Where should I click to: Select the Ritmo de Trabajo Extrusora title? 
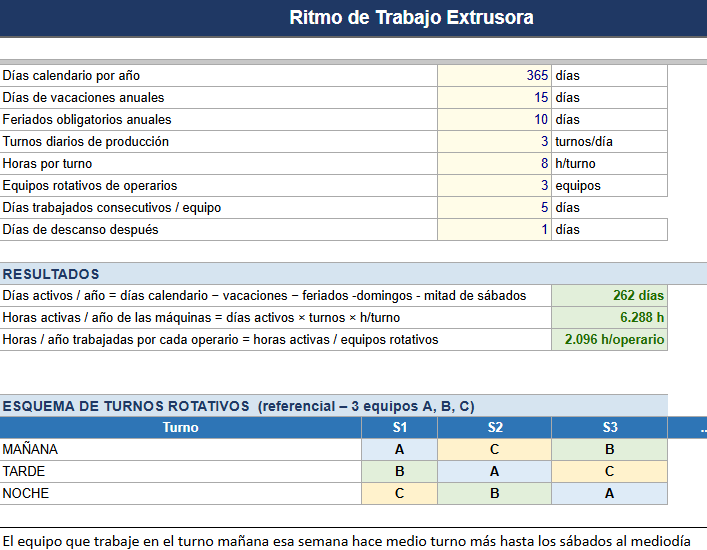click(411, 18)
